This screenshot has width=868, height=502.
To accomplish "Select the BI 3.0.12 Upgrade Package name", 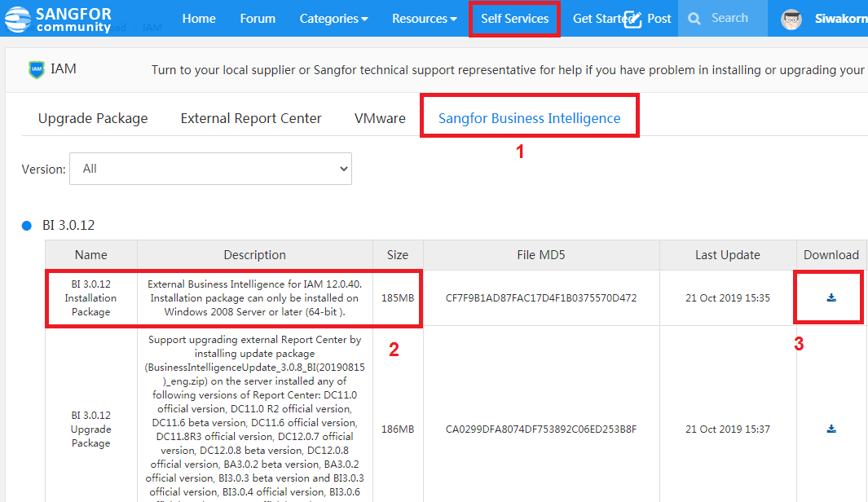I will point(90,429).
